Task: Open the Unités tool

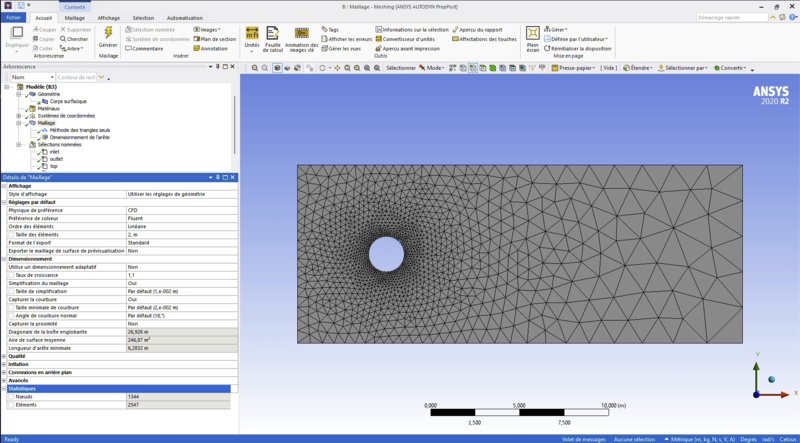Action: [x=252, y=39]
